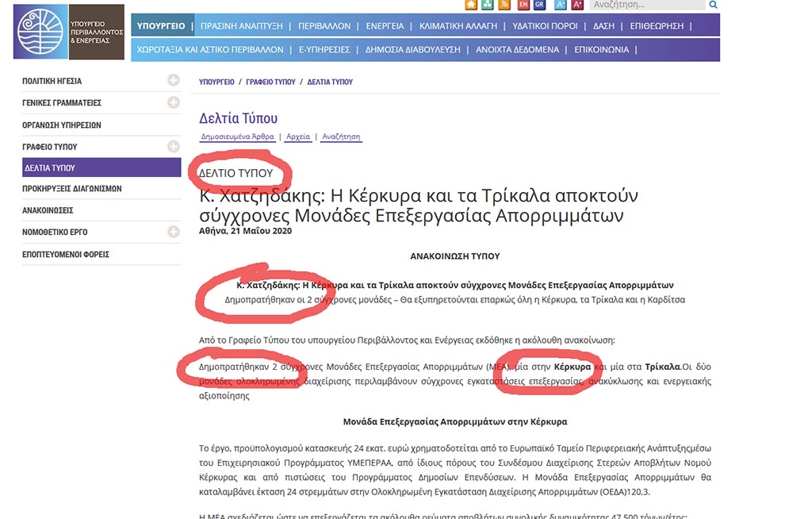Click the orange home icon
This screenshot has width=812, height=519.
pyautogui.click(x=472, y=5)
